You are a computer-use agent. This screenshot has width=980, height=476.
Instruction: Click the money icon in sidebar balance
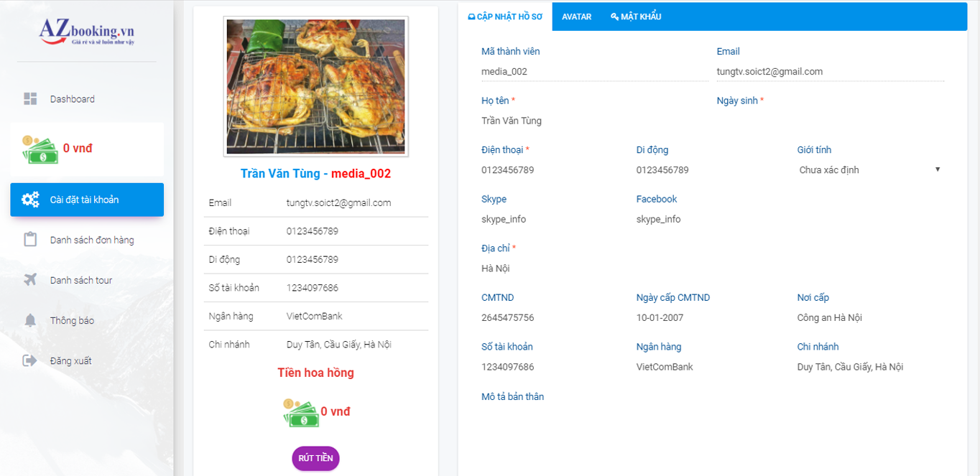click(x=39, y=149)
